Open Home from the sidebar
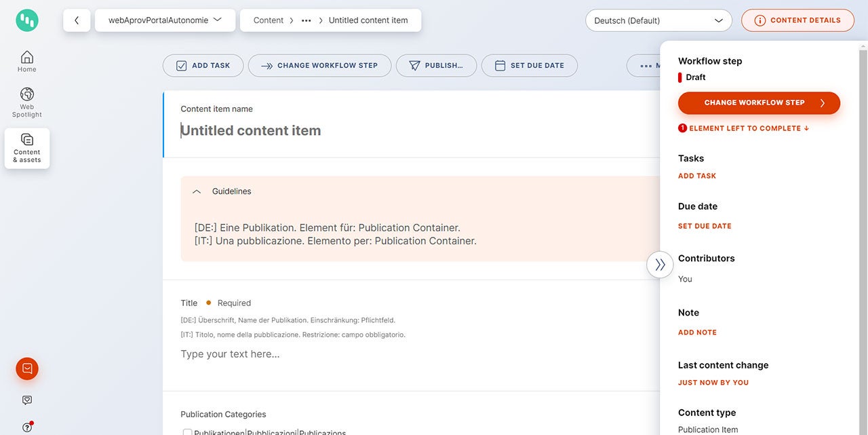This screenshot has height=435, width=868. pos(27,61)
